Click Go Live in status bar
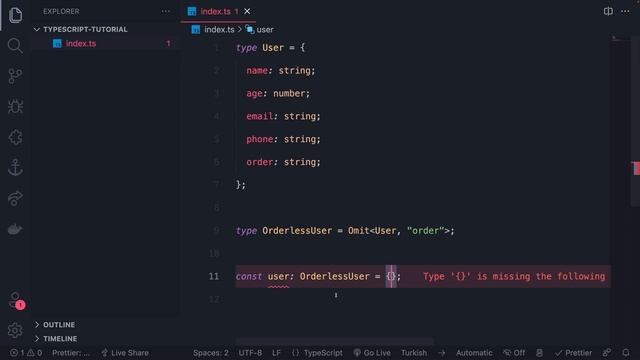Screen dimensions: 640x360 372,353
